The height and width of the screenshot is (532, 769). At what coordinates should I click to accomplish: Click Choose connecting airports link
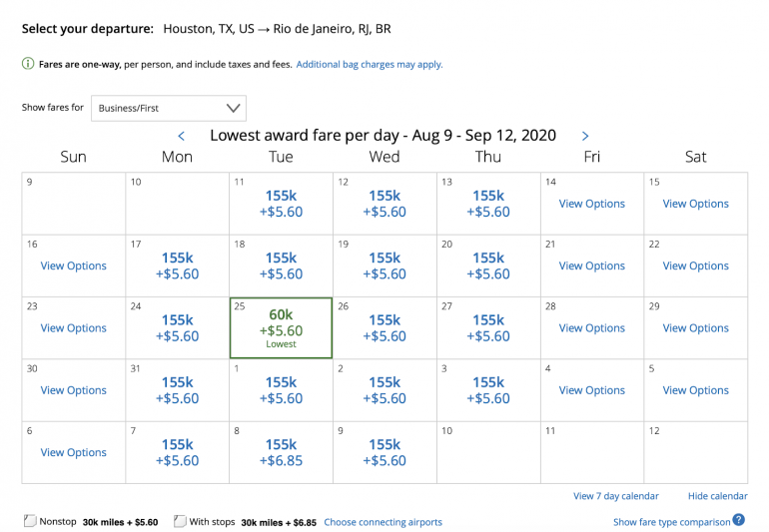coord(383,522)
